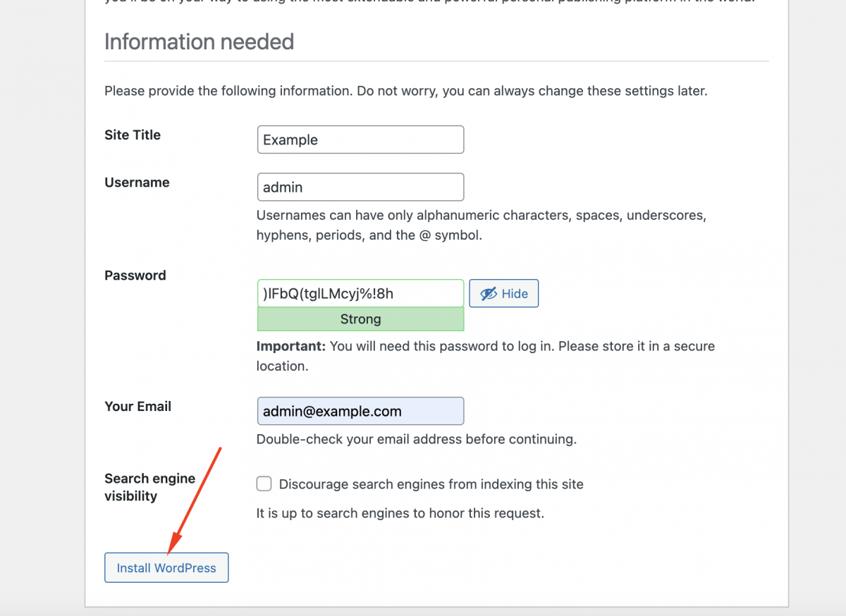Click the Your Email label
The image size is (846, 616).
click(x=137, y=406)
